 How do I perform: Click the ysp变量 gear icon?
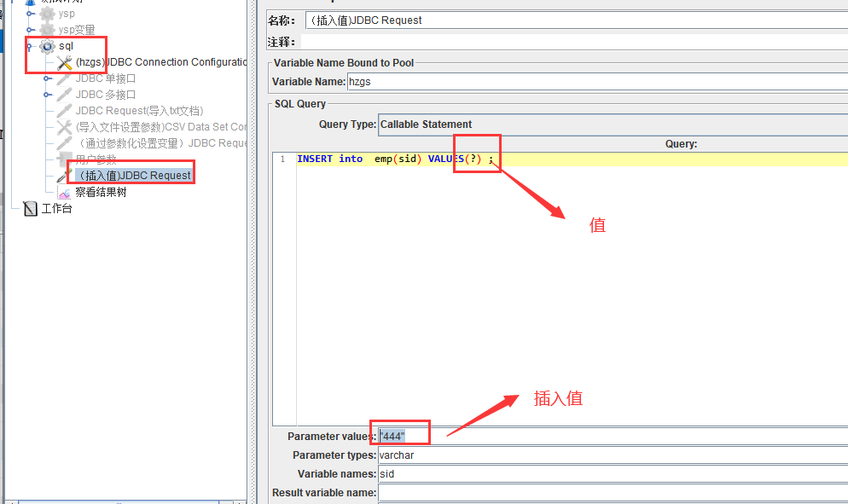[48, 30]
